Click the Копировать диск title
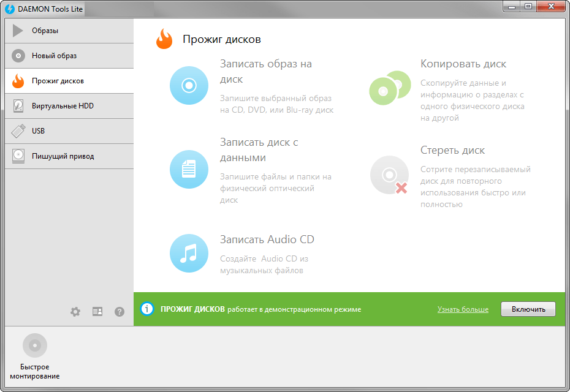Viewport: 570px width, 392px height. [x=463, y=64]
